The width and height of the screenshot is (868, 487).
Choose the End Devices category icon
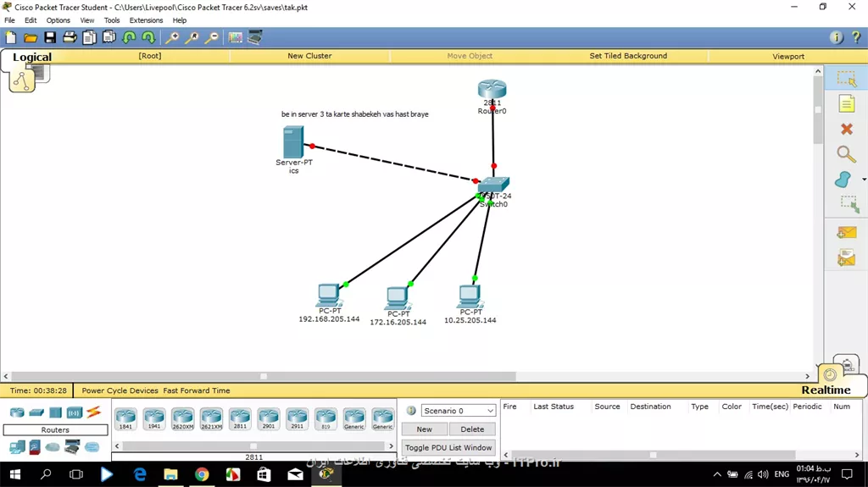coord(17,446)
